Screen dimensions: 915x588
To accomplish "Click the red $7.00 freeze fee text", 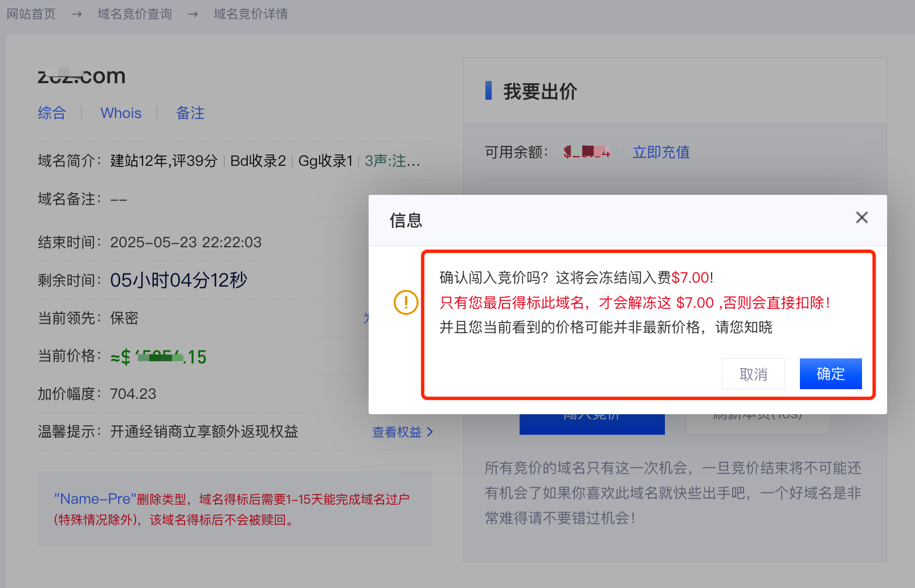I will [691, 277].
